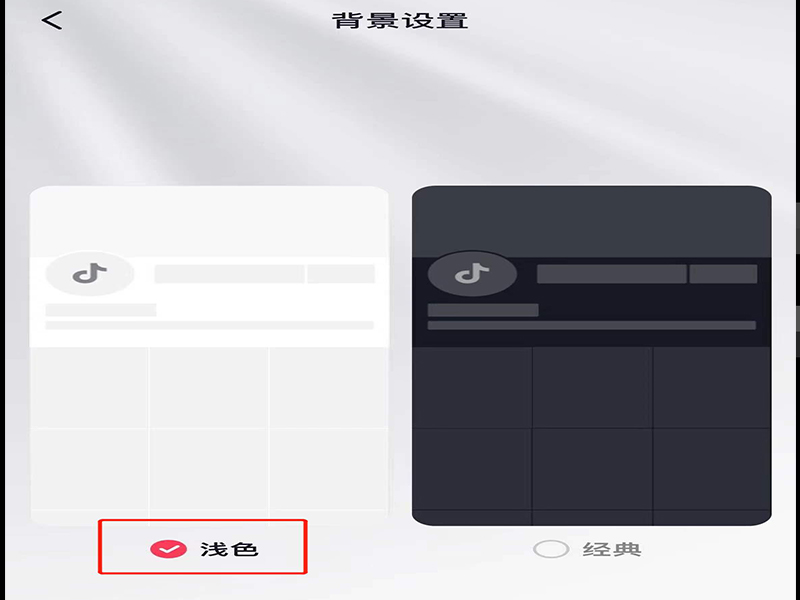
Task: Go back using the top-left arrow
Action: (52, 21)
